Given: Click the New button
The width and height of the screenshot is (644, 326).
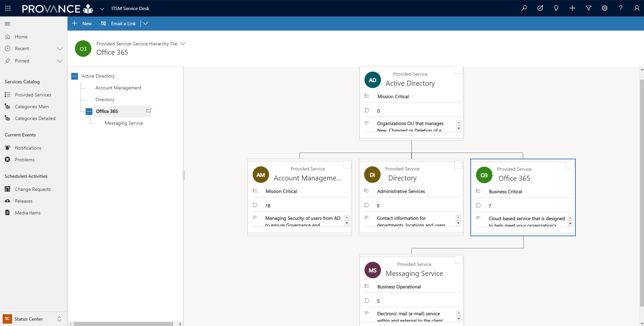Looking at the screenshot, I should coord(82,24).
